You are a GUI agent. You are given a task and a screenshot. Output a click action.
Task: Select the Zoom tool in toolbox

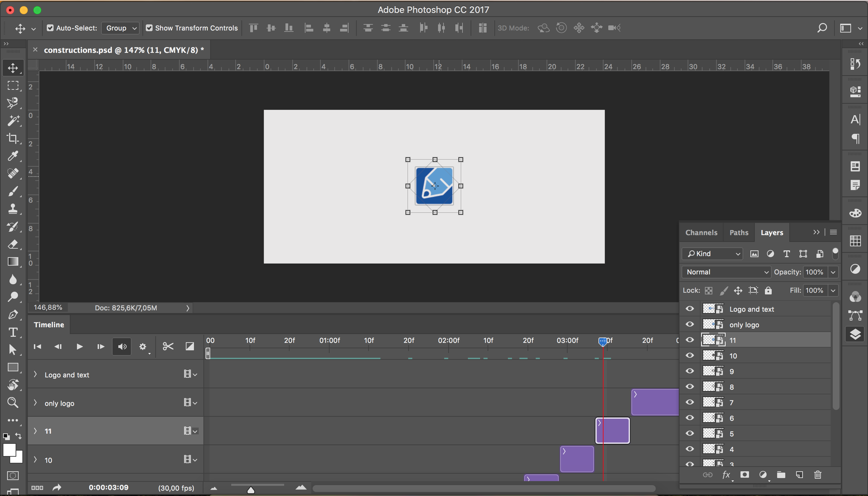(x=13, y=402)
